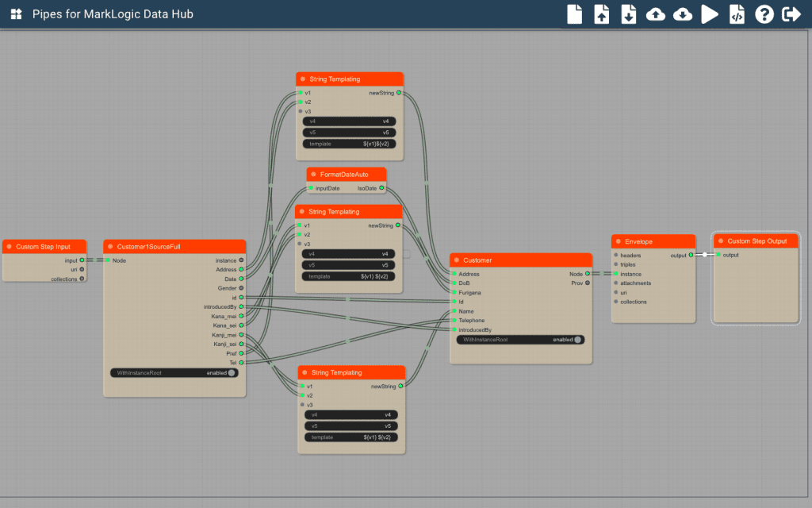Click the logout exit arrow icon
The image size is (812, 508).
pos(791,14)
